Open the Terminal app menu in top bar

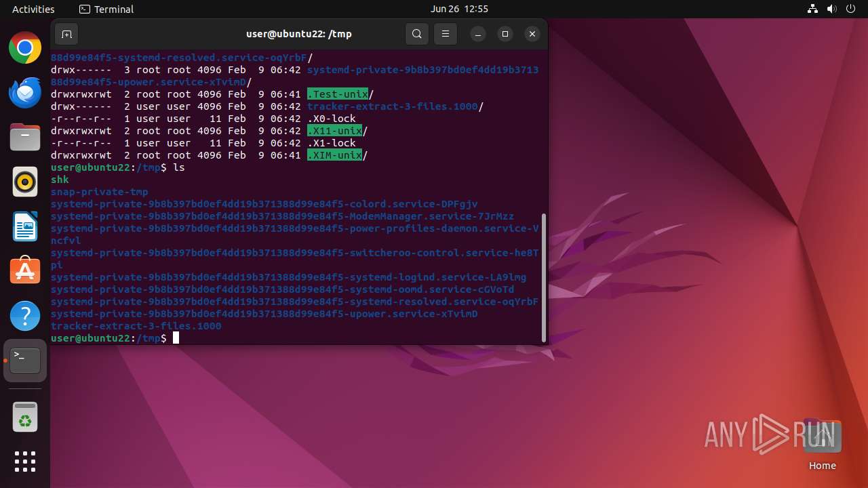point(106,9)
